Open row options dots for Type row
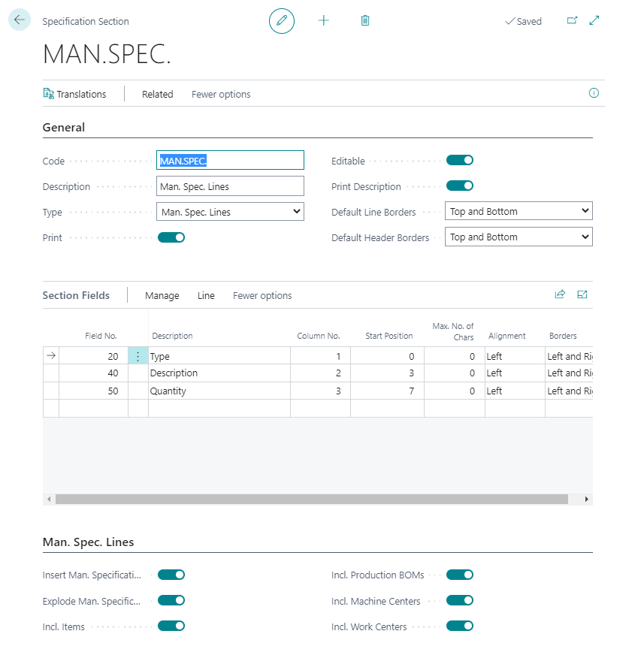 pyautogui.click(x=138, y=356)
